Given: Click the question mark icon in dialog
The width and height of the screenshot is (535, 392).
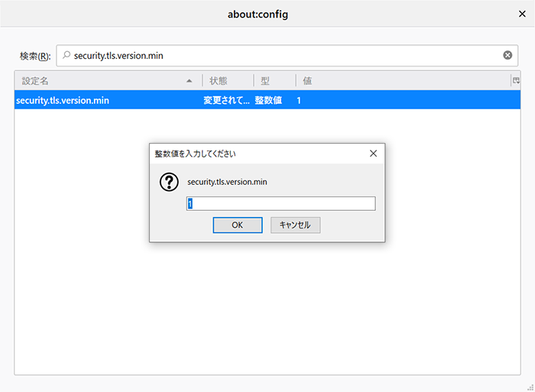Looking at the screenshot, I should (x=168, y=182).
